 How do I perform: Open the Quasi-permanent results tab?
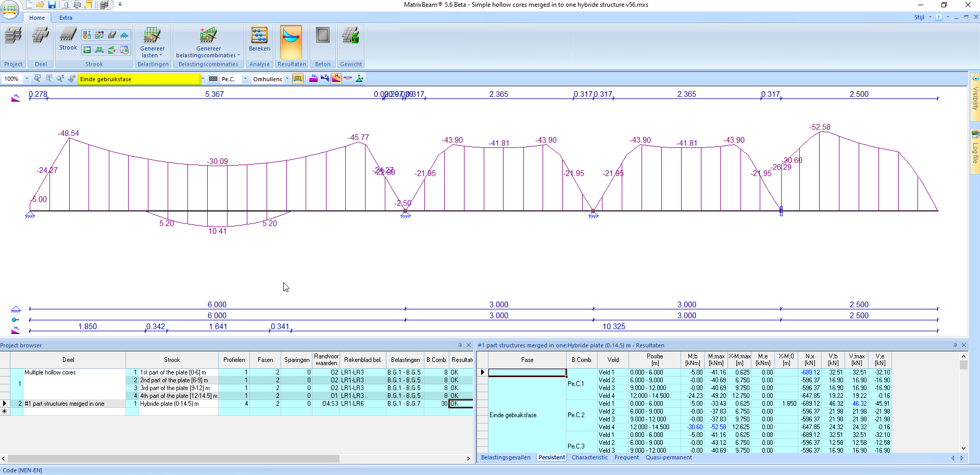click(669, 458)
